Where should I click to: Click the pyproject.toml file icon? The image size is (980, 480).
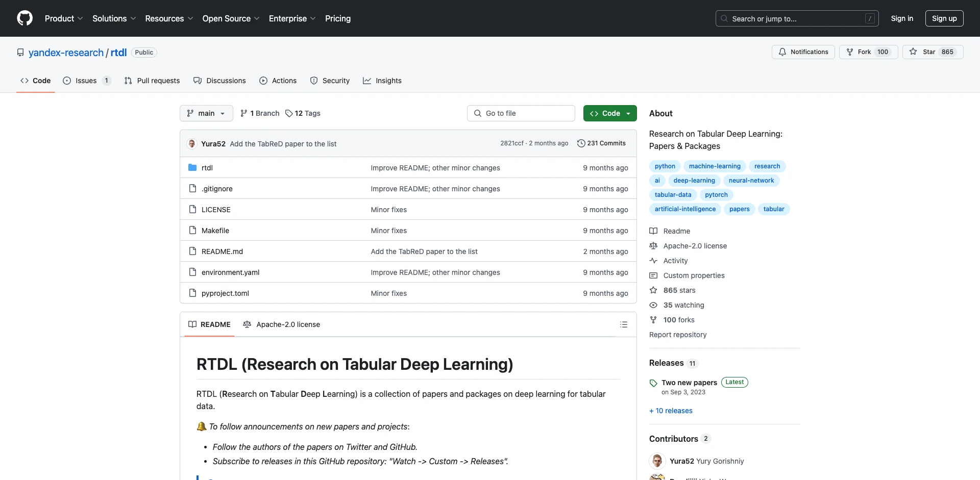[x=192, y=293]
